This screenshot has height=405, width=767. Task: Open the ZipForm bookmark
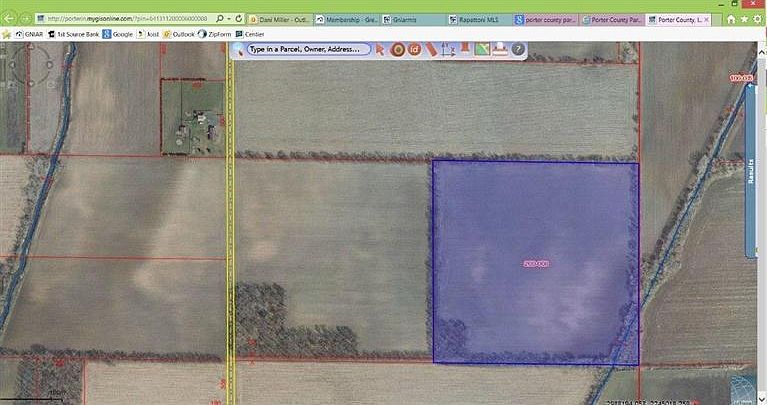(x=214, y=34)
